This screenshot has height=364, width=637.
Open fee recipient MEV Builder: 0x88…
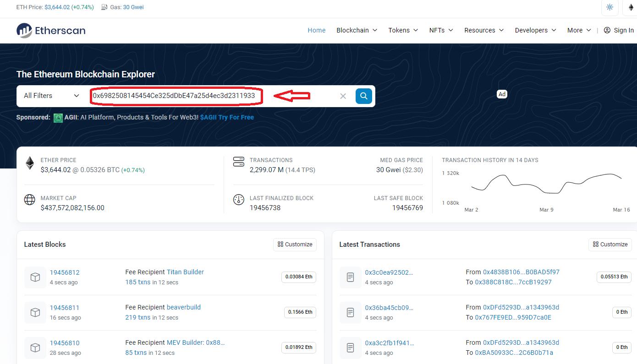(x=196, y=342)
